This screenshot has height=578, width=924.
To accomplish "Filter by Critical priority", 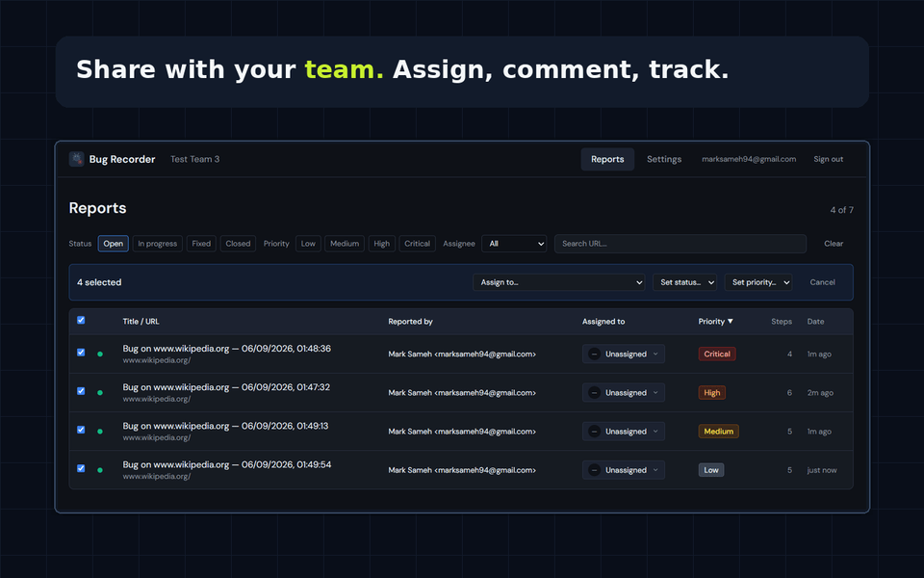I will coord(417,244).
